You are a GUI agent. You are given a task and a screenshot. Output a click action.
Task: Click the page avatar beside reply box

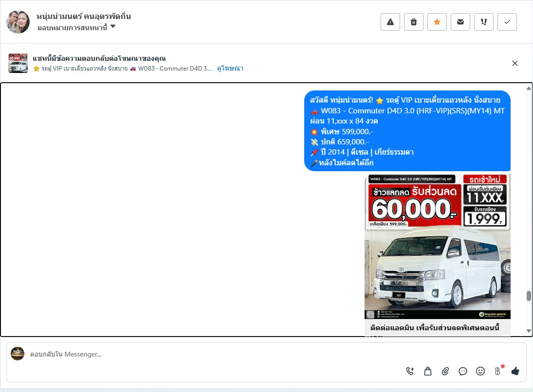18,354
